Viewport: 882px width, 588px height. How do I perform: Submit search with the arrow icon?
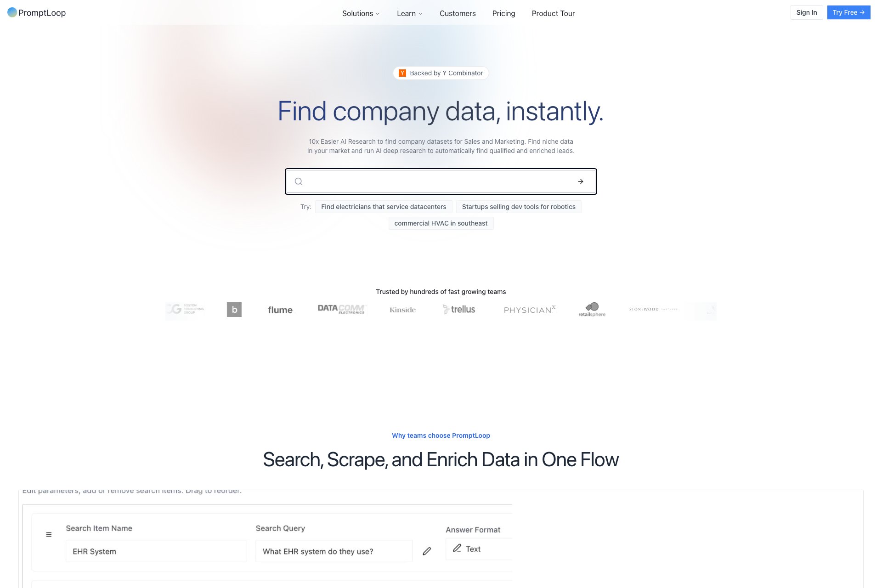click(581, 181)
